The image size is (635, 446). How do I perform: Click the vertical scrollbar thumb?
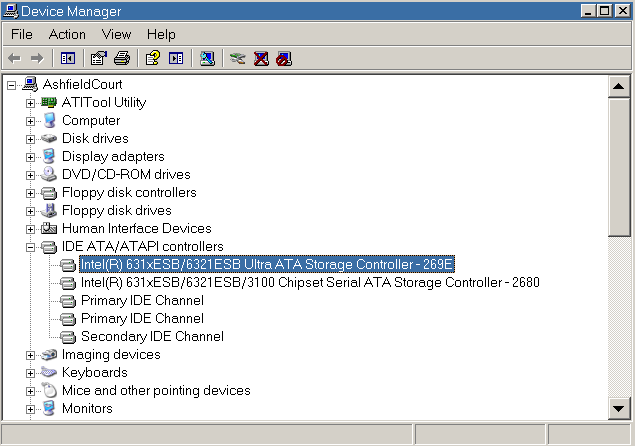pos(618,166)
